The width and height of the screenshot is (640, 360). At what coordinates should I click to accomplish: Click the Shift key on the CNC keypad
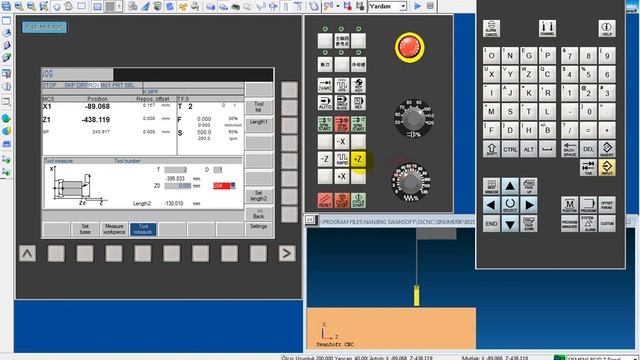(x=491, y=149)
